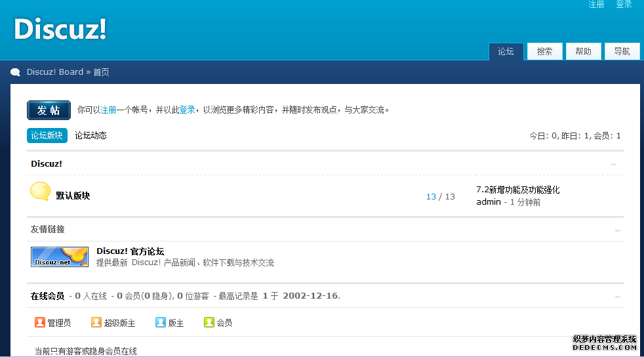The image size is (644, 357).
Task: Open the 7.2新增功能及功能强化 thread link
Action: [x=517, y=190]
